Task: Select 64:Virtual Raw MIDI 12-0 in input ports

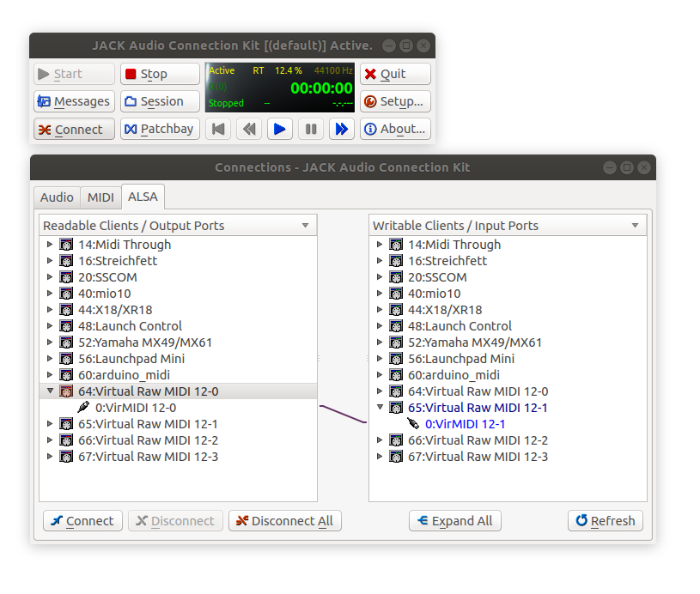Action: (478, 391)
